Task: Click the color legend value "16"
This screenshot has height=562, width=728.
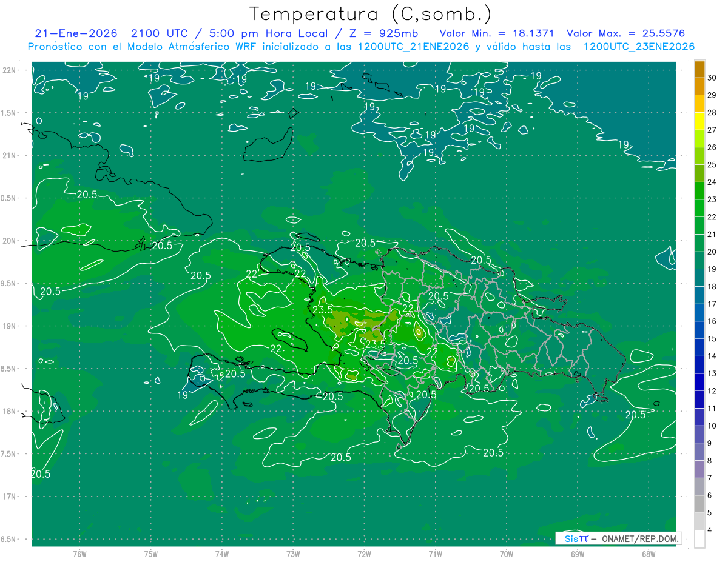Action: [713, 321]
